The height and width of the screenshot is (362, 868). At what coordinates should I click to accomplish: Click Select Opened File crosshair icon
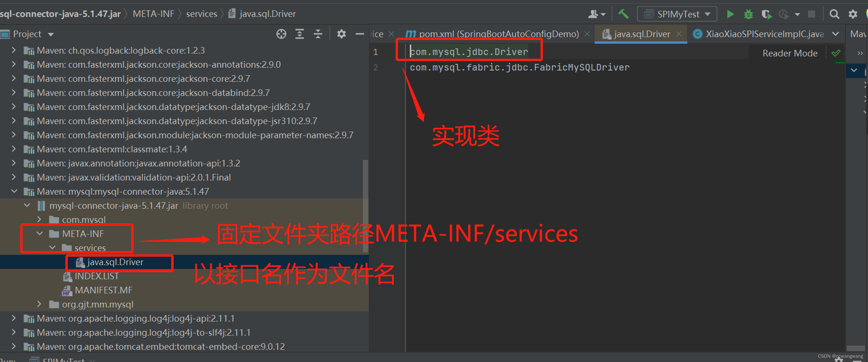(281, 34)
